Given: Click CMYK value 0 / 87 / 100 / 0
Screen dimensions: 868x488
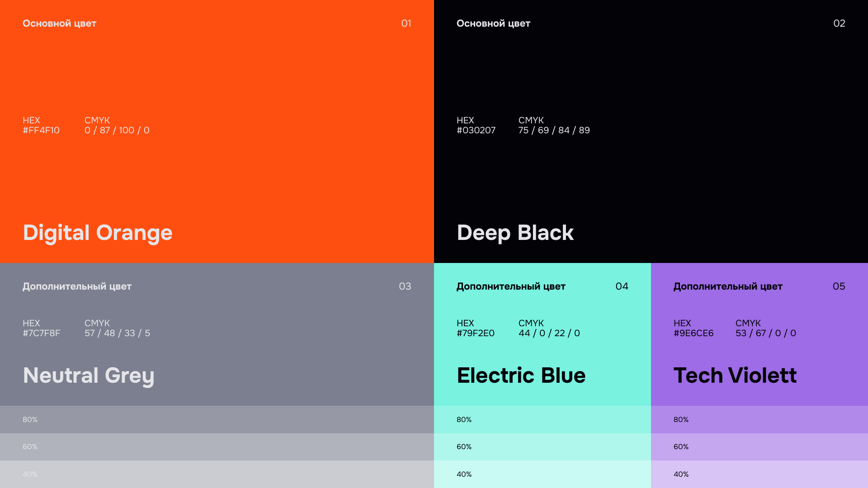Looking at the screenshot, I should coord(117,130).
